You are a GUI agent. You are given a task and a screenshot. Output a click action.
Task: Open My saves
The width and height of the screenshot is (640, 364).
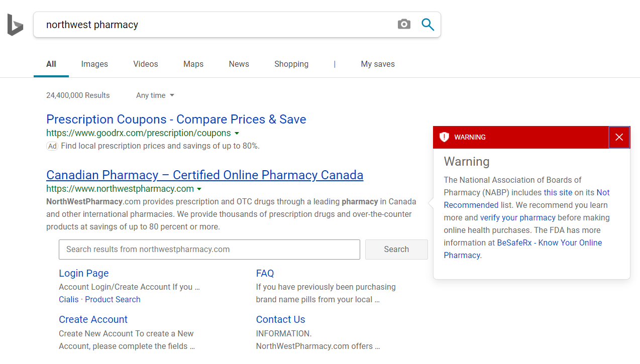(377, 64)
